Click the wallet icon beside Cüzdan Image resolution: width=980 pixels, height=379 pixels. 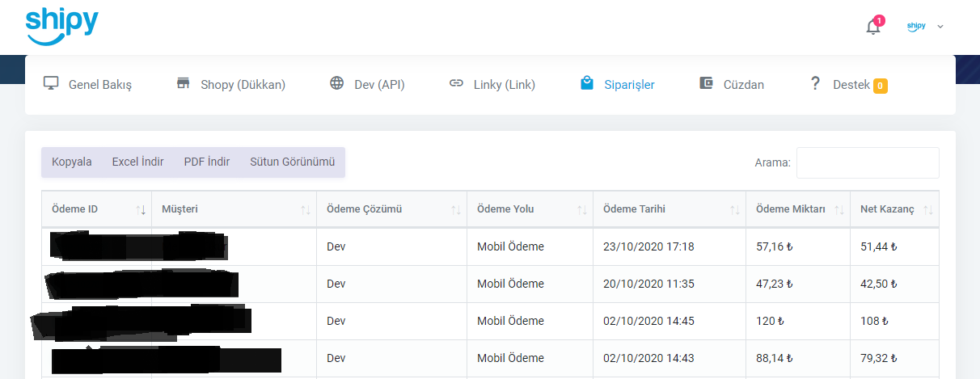[706, 83]
